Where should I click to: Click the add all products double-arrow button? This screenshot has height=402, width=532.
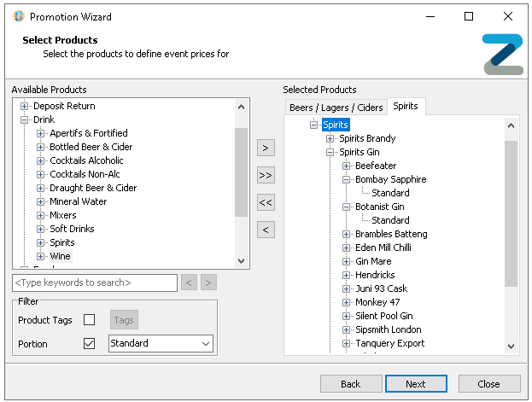point(266,175)
